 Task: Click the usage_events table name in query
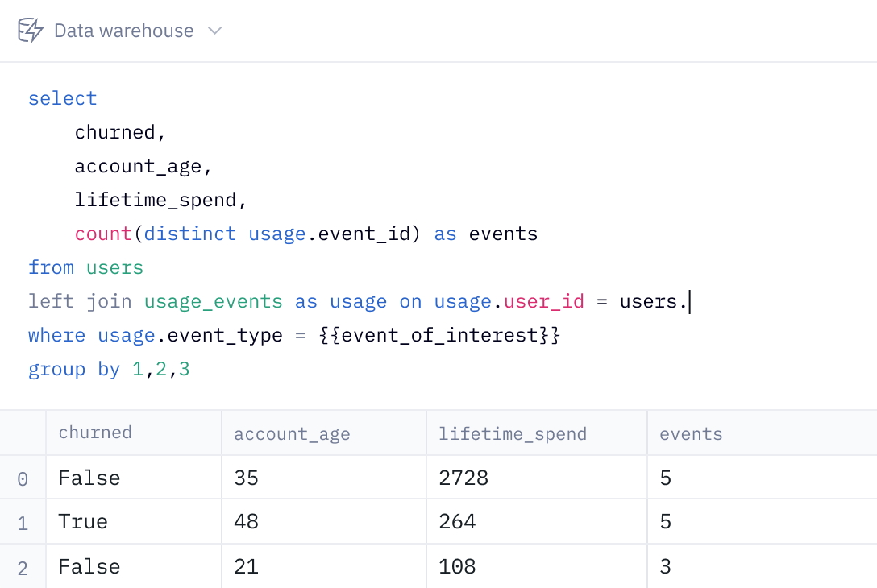214,302
